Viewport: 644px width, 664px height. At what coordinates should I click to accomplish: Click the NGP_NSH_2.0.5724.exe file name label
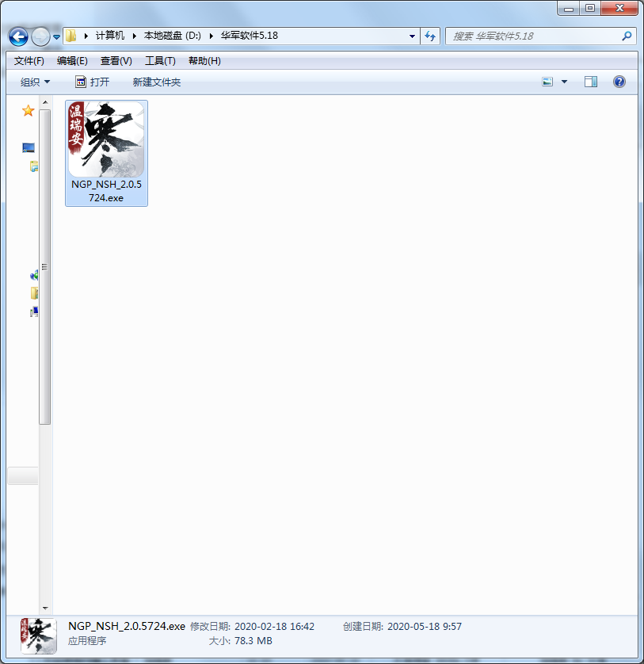(x=106, y=191)
